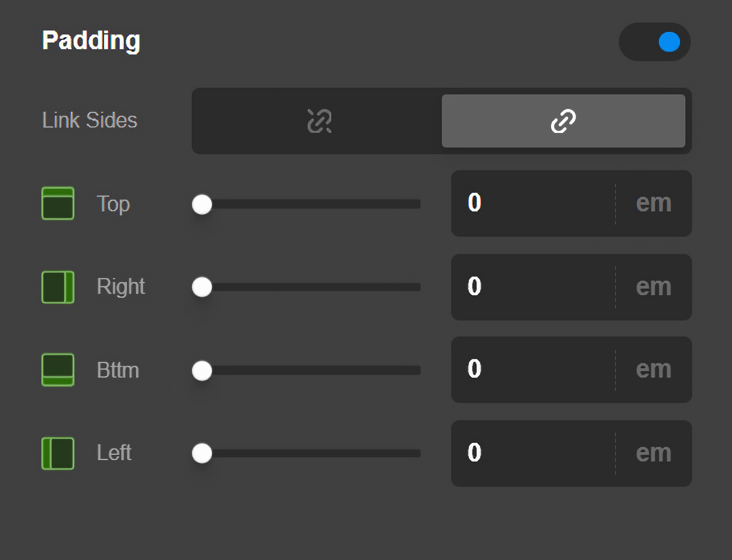Click the Top padding side icon

click(x=58, y=203)
